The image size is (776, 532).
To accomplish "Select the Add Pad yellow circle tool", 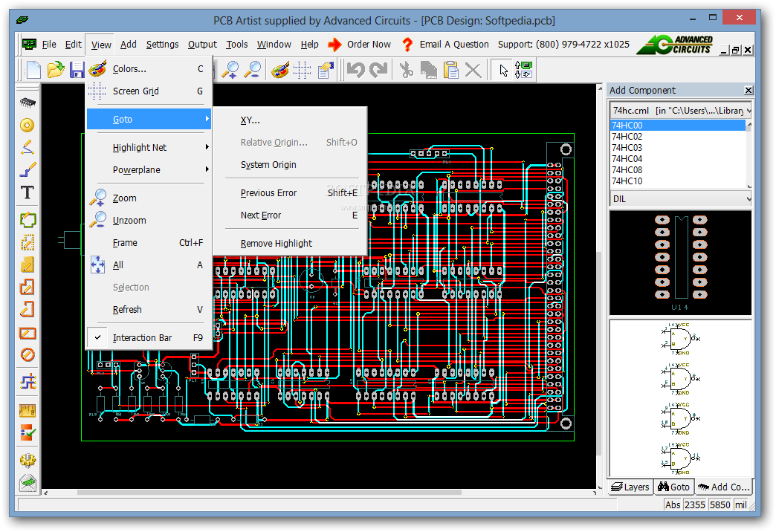I will click(28, 125).
